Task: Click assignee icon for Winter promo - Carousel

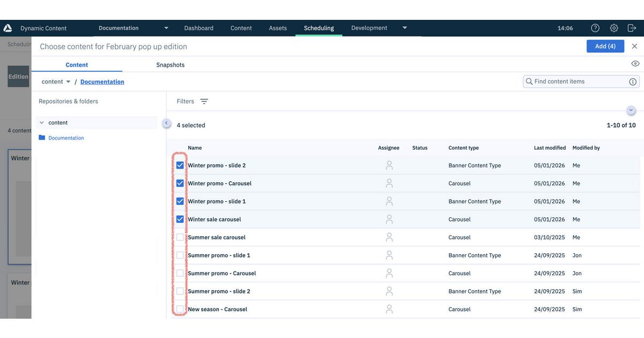Action: click(x=389, y=183)
